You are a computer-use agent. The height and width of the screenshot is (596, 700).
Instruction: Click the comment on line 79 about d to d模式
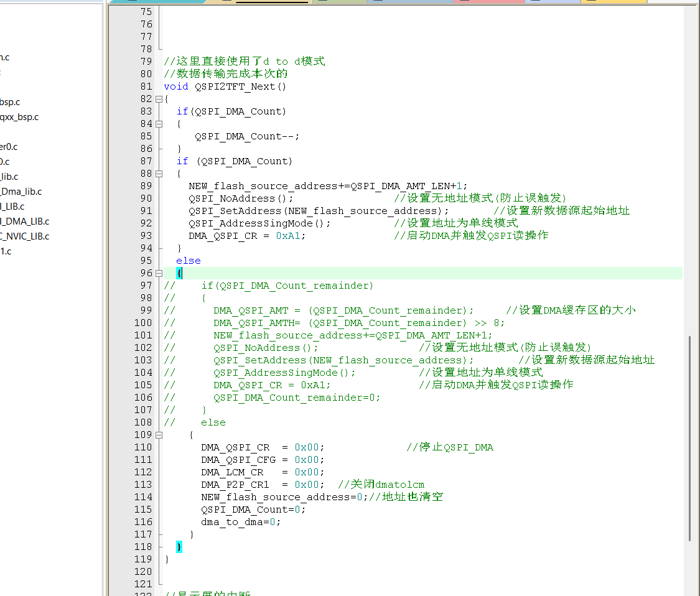click(244, 61)
